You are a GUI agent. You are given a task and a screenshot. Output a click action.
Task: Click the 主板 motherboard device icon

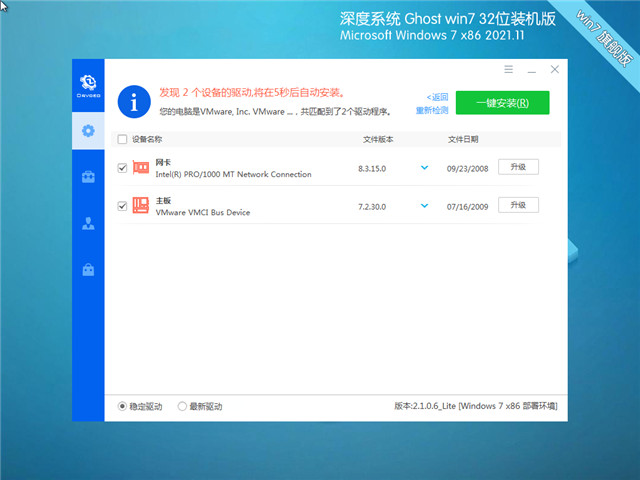tap(141, 206)
